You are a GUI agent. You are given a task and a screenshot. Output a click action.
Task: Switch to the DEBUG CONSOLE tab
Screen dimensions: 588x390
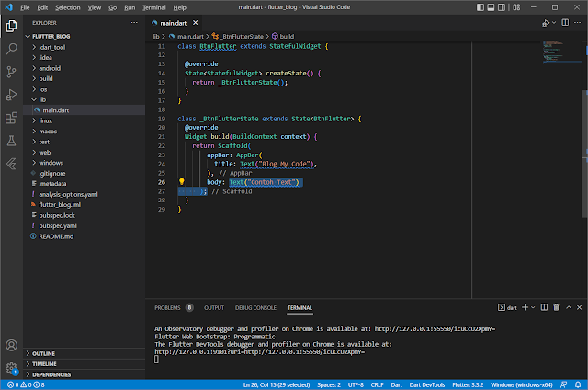[254, 307]
